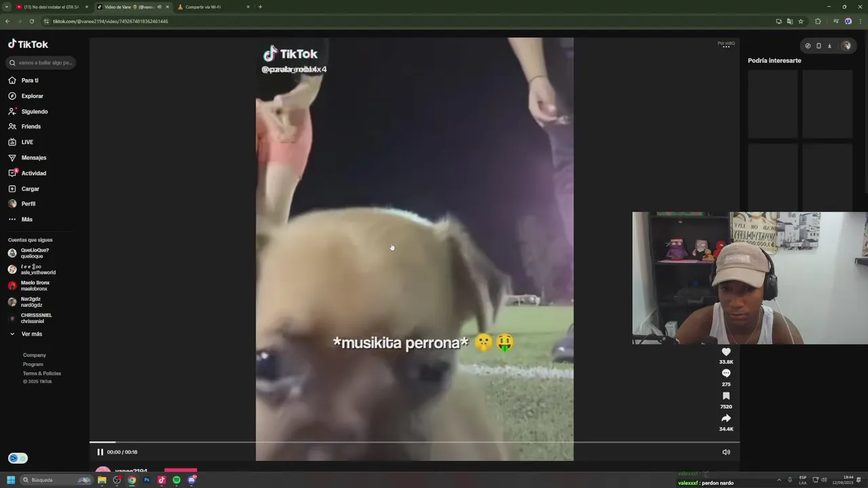The width and height of the screenshot is (868, 488).
Task: Click the install app icon in address bar
Action: pyautogui.click(x=779, y=21)
